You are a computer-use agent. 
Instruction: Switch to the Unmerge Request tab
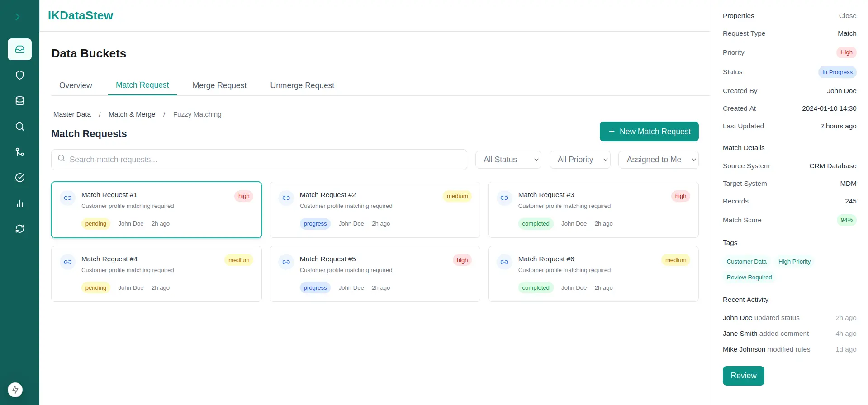(x=302, y=85)
